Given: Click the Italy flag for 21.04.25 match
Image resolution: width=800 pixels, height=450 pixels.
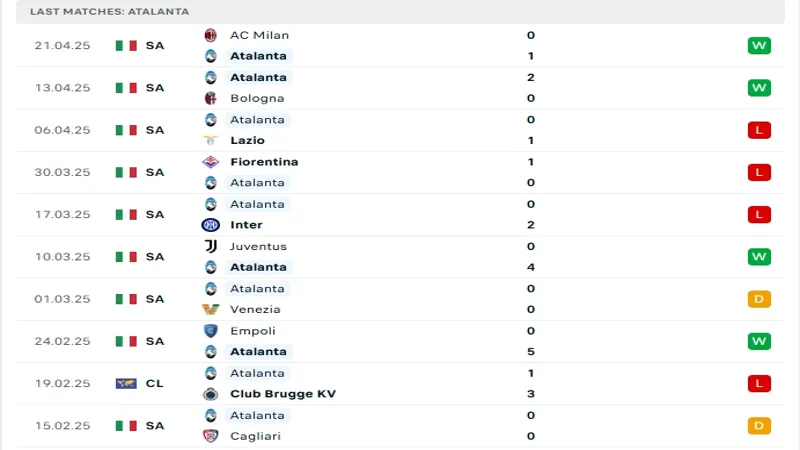Looking at the screenshot, I should coord(126,45).
